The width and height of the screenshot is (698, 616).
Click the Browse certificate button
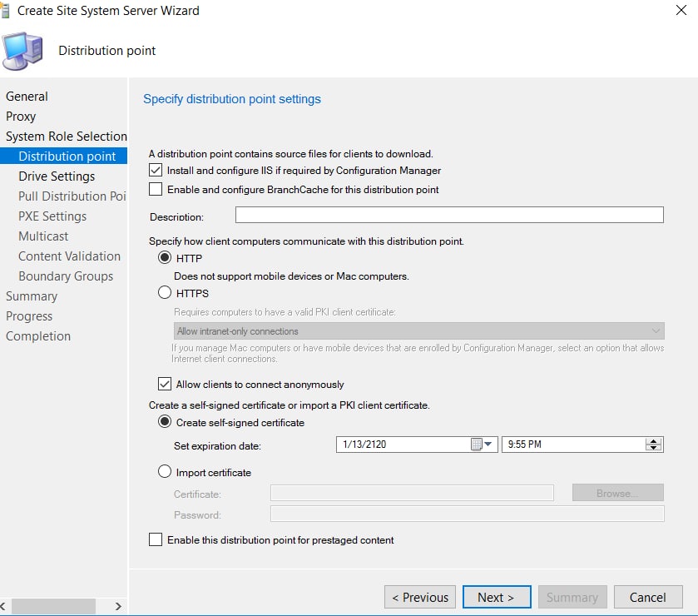[618, 493]
